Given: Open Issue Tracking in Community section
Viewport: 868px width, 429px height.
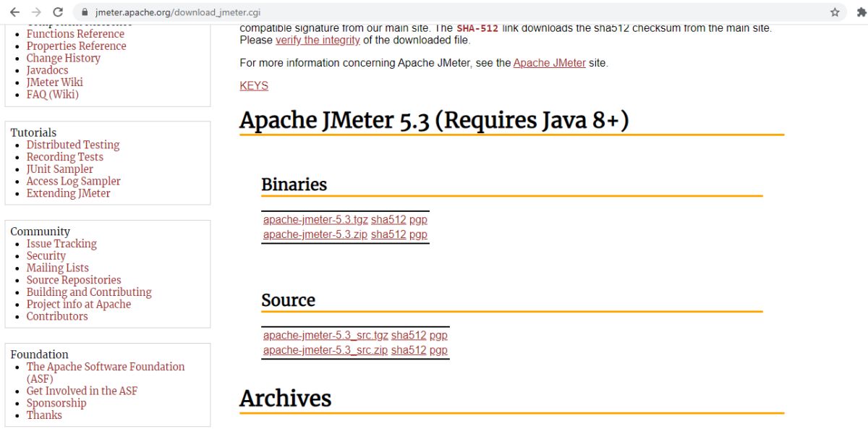Looking at the screenshot, I should point(61,244).
